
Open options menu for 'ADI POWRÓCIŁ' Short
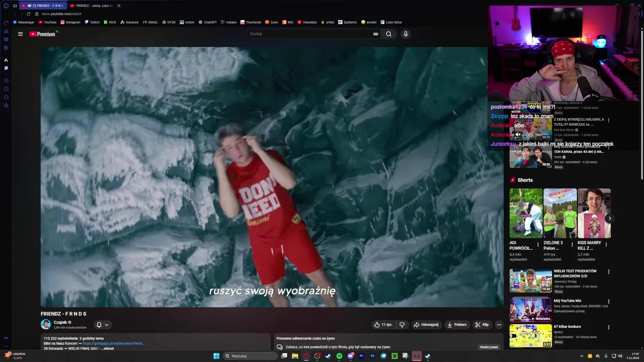click(538, 245)
